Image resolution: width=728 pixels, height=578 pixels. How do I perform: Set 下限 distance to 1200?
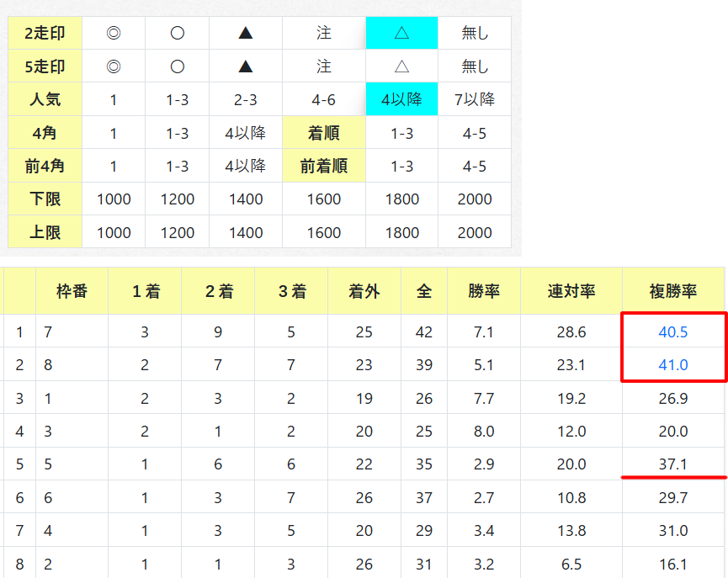(x=178, y=199)
